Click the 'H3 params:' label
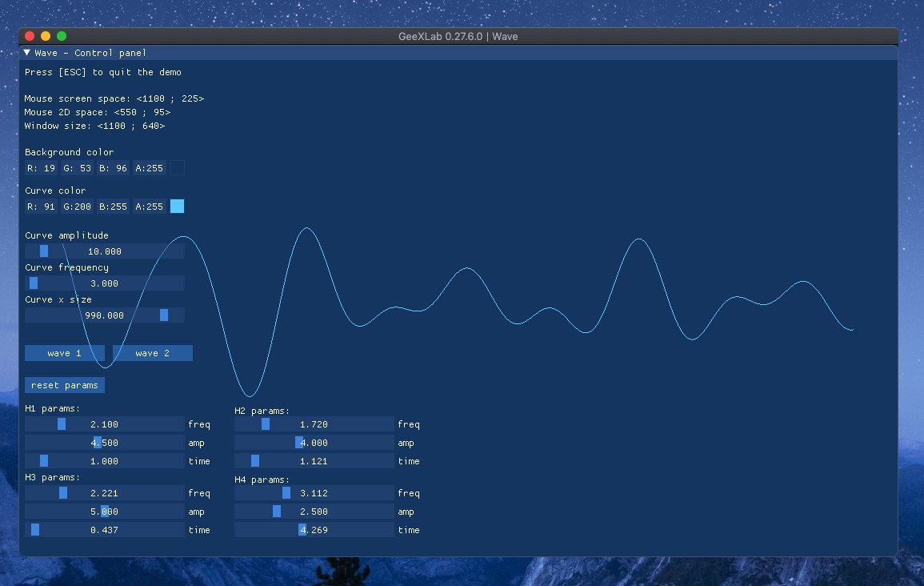Image resolution: width=924 pixels, height=586 pixels. 53,477
